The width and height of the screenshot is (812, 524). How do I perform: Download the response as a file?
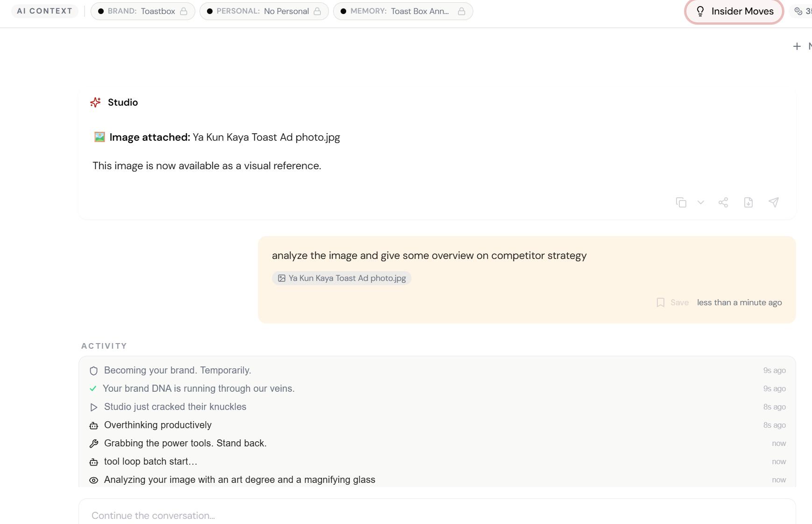tap(748, 202)
